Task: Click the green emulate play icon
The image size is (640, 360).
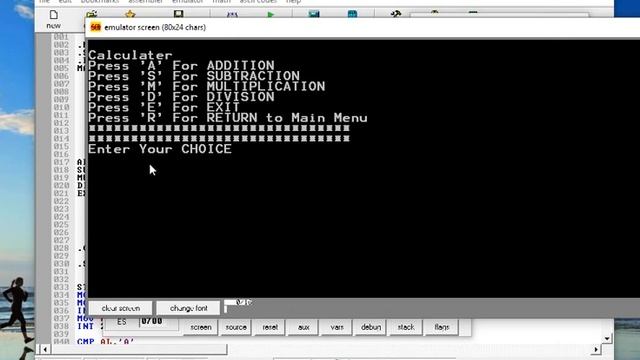Action: coord(271,15)
